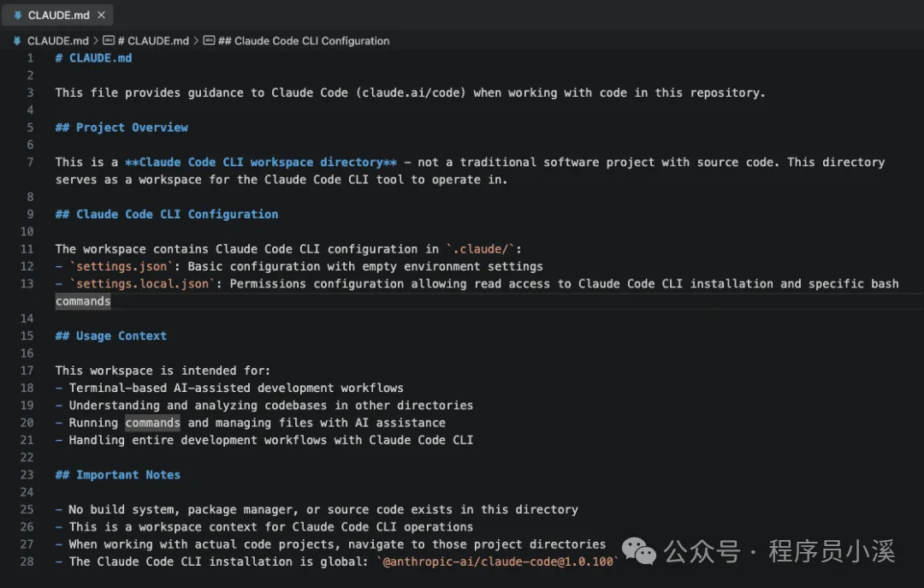The image size is (924, 588).
Task: Close the CLAUDE.md tab
Action: click(101, 15)
